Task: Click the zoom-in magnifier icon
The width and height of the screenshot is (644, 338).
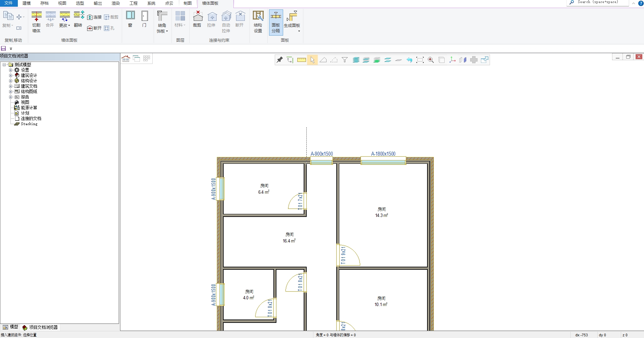Action: coord(431,60)
